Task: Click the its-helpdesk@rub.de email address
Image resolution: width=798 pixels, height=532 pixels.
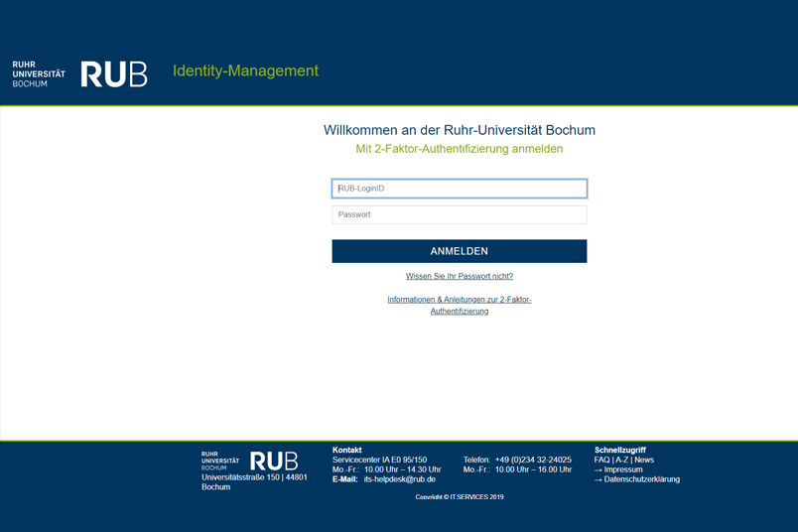Action: pos(400,479)
